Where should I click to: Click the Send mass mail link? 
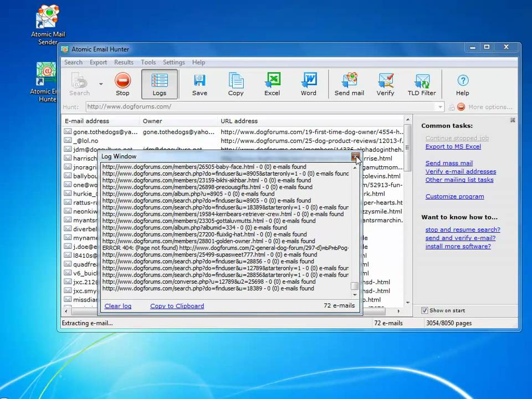(449, 163)
